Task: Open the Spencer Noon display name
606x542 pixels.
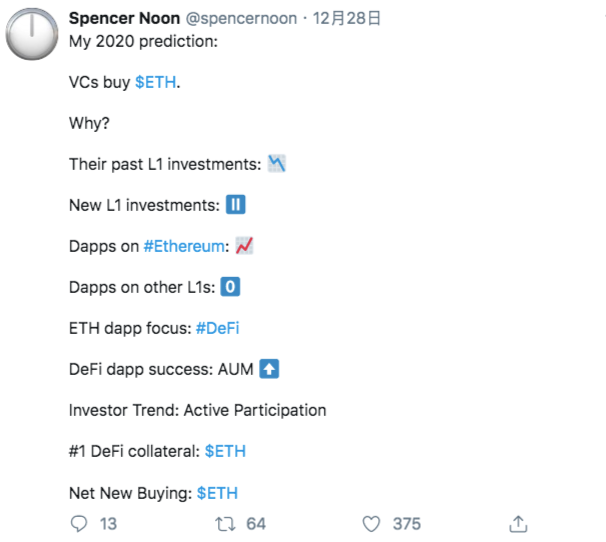Action: click(124, 18)
